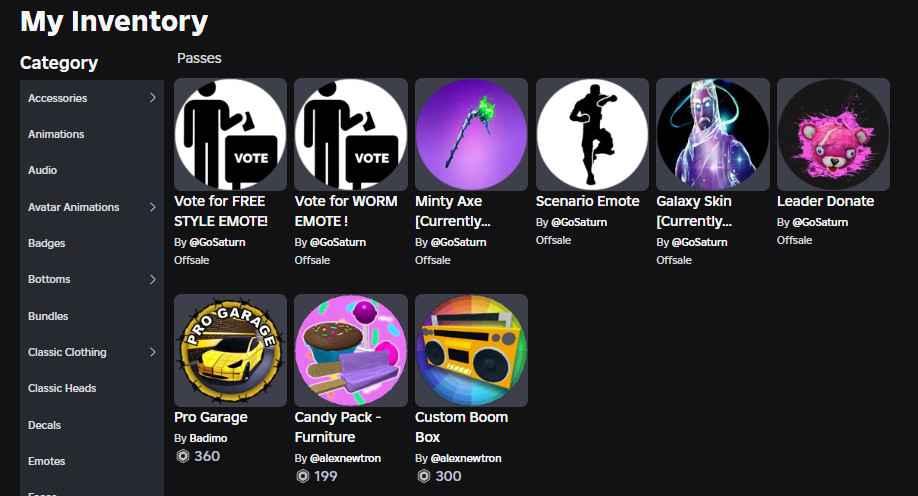Visit the Badimo creator link
Image resolution: width=918 pixels, height=496 pixels.
pos(208,438)
